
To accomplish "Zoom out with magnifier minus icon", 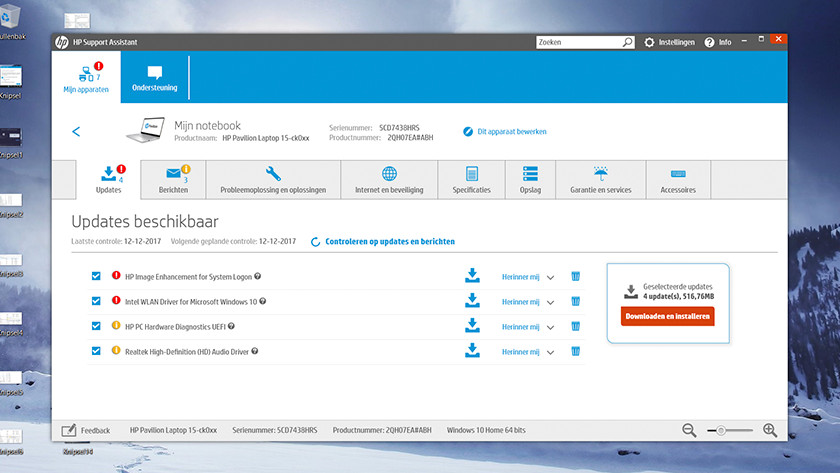I will point(689,430).
